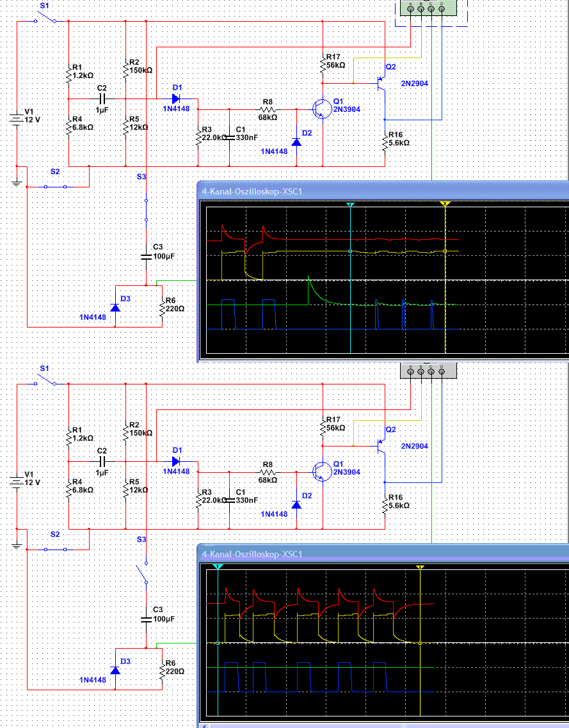Select resistor R17 56kΩ in the upper circuit

point(323,63)
